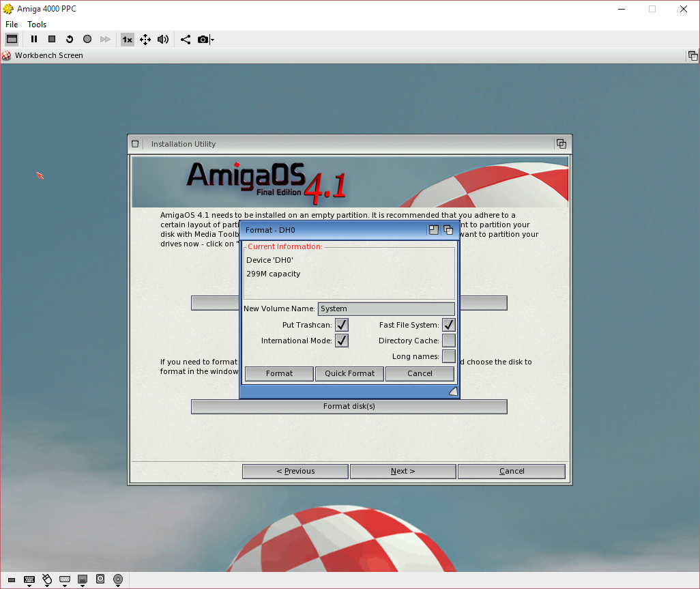Viewport: 700px width, 589px height.
Task: Open the Tools menu
Action: 37,24
